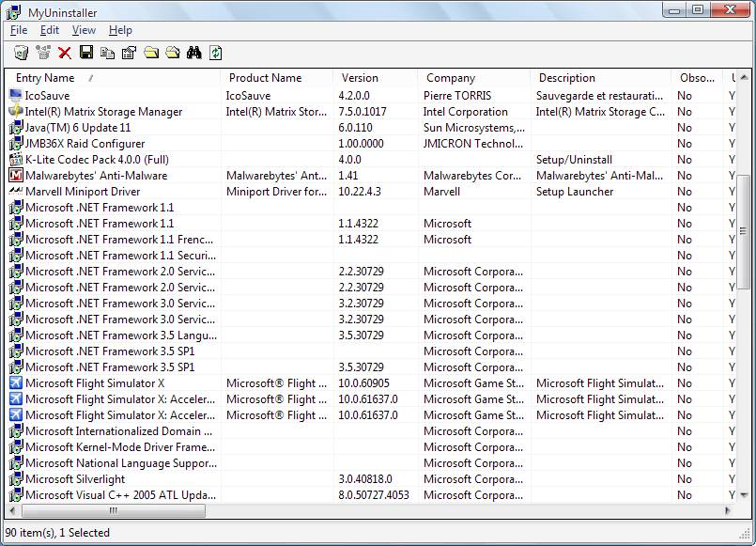Delete the selected entry with red X

[x=65, y=53]
